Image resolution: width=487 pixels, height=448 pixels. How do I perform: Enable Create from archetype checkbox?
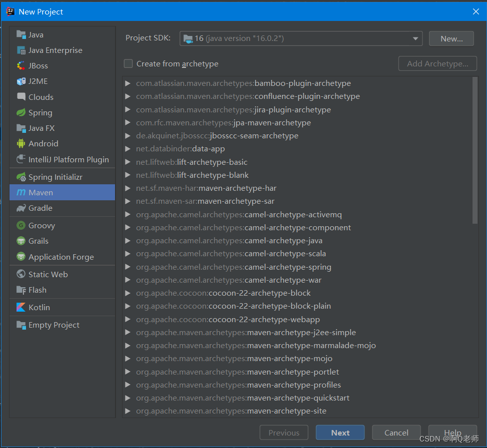128,63
